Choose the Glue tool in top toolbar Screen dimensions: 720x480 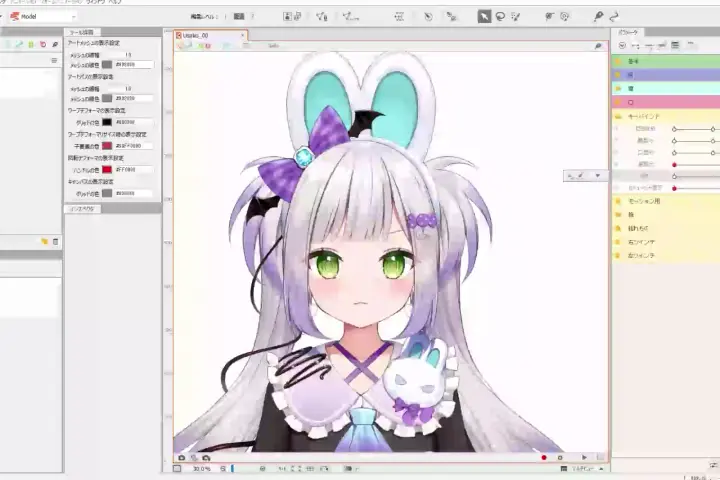coord(549,17)
